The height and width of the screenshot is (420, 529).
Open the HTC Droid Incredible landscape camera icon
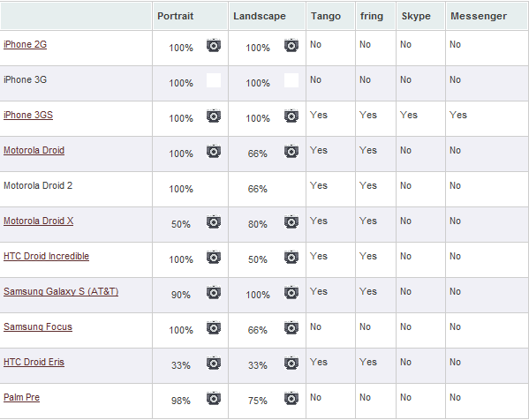click(291, 257)
